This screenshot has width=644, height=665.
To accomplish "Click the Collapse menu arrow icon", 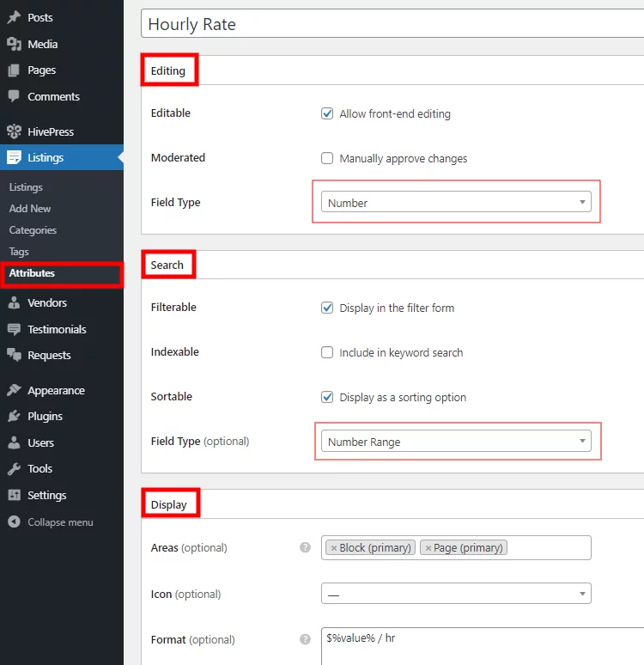I will click(x=14, y=522).
